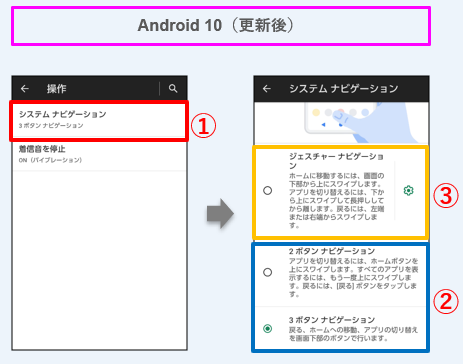
Task: Open システム ナビゲーション setting row
Action: click(99, 121)
